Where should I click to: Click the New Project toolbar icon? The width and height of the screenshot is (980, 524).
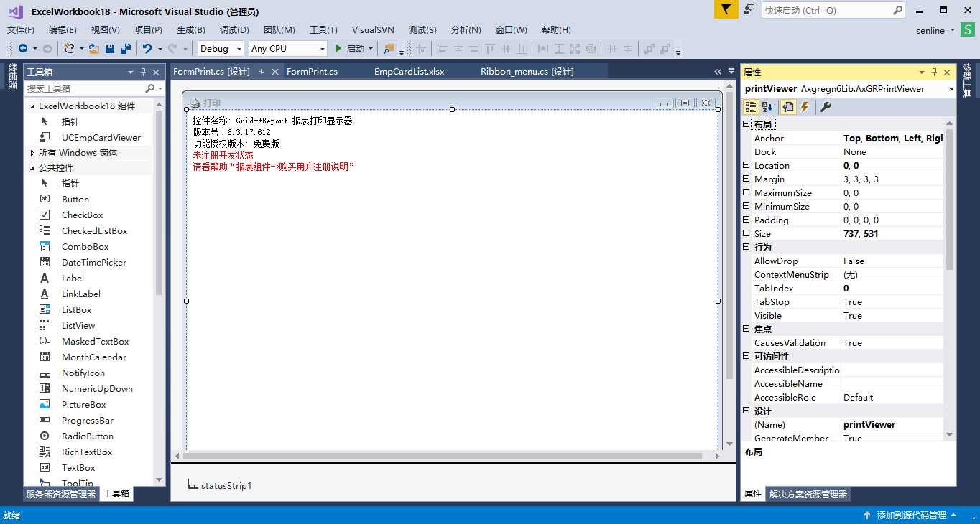point(69,48)
